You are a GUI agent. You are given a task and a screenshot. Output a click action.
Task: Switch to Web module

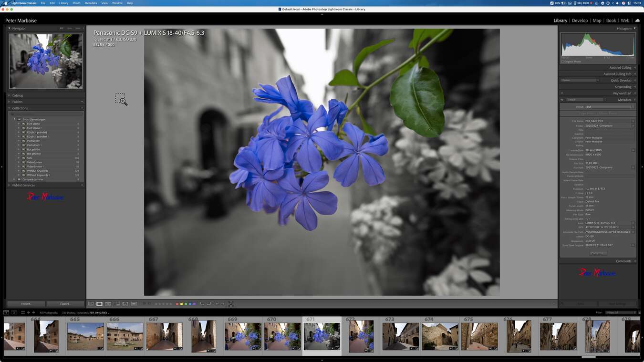pyautogui.click(x=625, y=21)
